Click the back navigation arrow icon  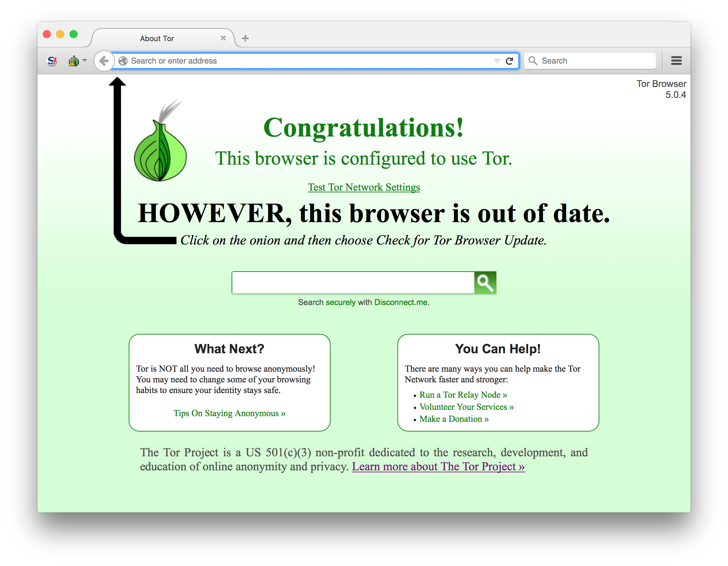(105, 61)
